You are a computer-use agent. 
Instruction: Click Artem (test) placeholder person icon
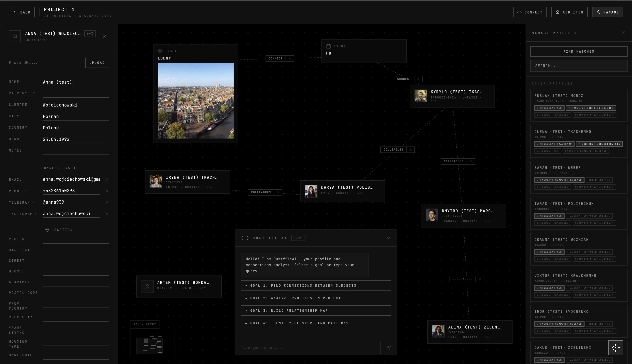point(147,286)
